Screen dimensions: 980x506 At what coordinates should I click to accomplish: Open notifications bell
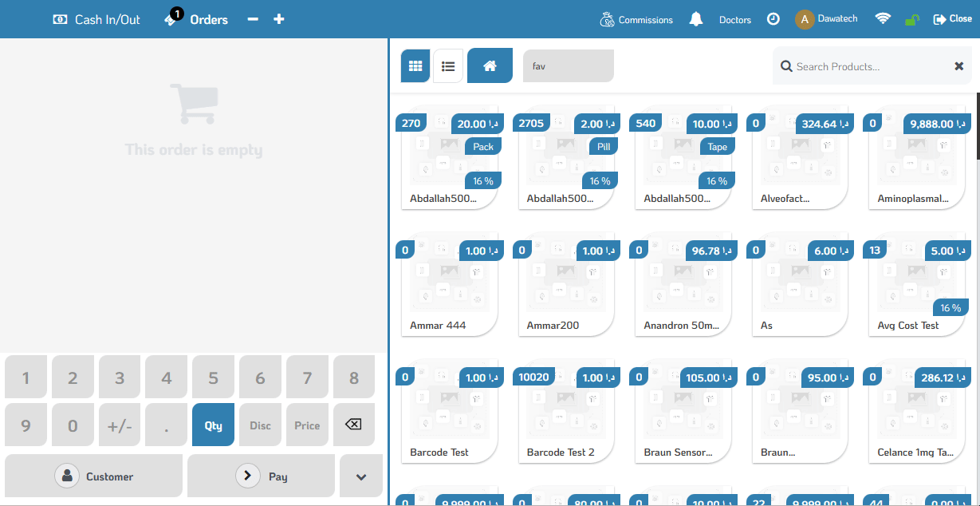pyautogui.click(x=696, y=19)
